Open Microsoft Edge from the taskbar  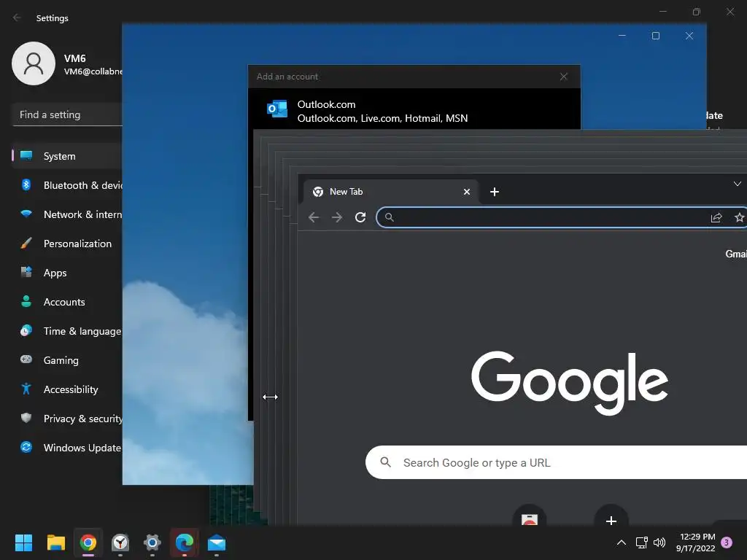click(x=185, y=542)
